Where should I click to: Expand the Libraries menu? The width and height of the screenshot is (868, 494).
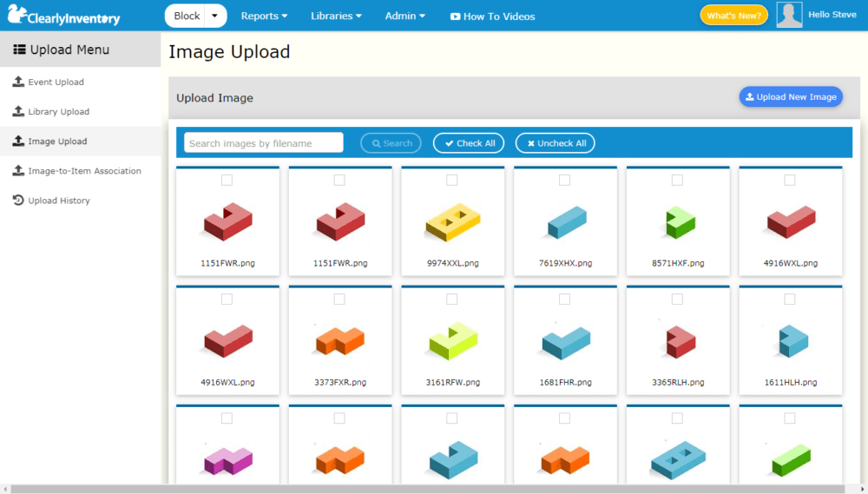336,16
